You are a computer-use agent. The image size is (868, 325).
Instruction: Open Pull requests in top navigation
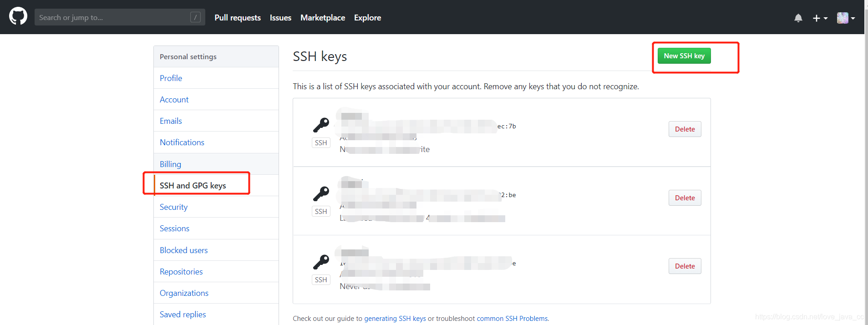(238, 18)
